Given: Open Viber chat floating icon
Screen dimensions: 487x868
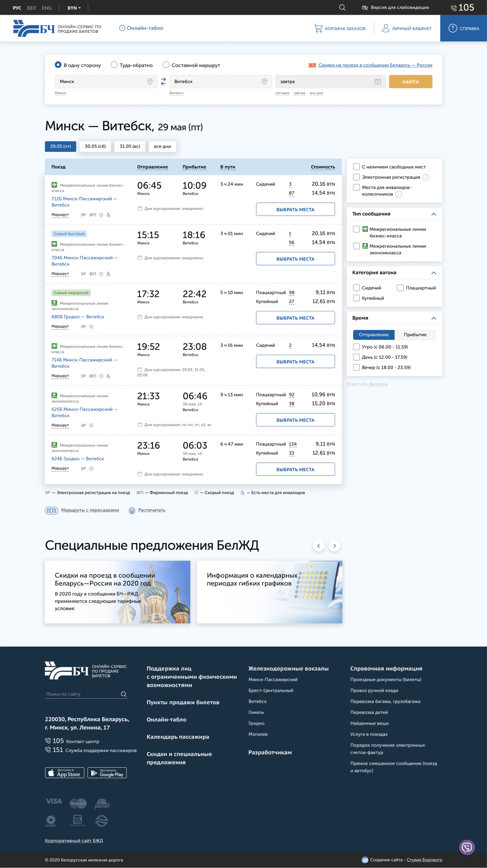Looking at the screenshot, I should tap(467, 847).
